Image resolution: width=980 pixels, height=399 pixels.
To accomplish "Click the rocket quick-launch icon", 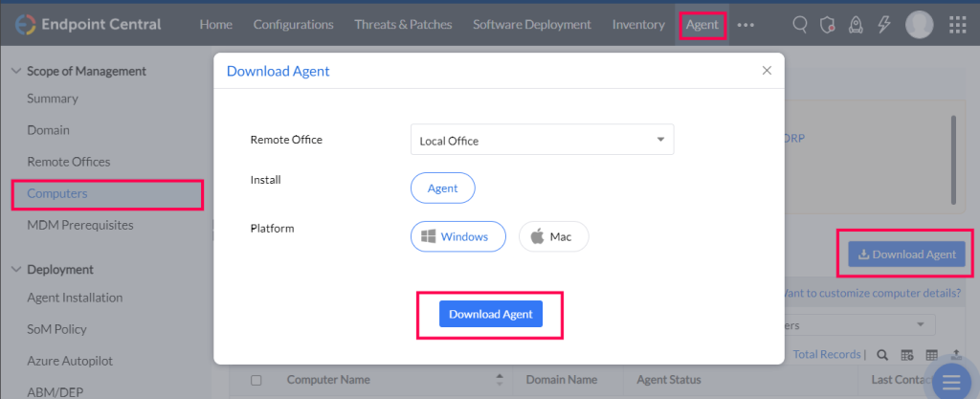I will 856,24.
